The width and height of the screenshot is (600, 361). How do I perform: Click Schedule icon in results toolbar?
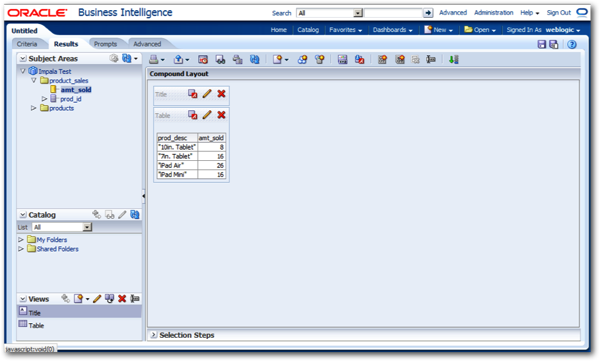point(203,59)
